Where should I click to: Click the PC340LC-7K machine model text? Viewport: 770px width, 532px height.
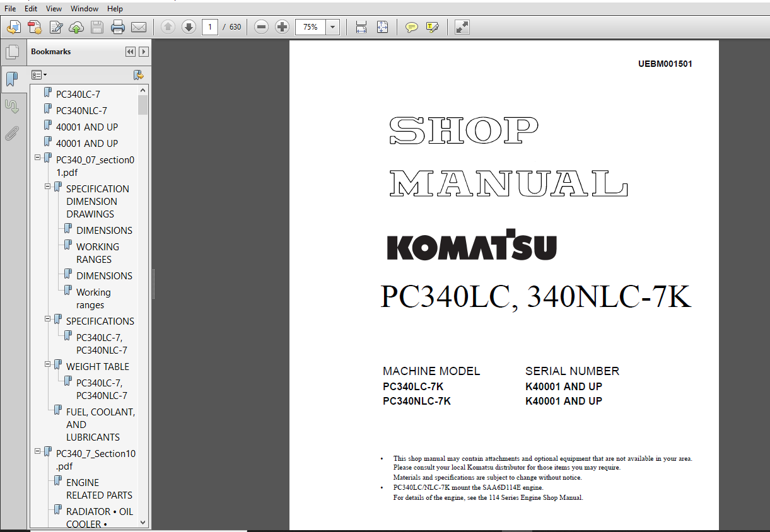pos(413,386)
